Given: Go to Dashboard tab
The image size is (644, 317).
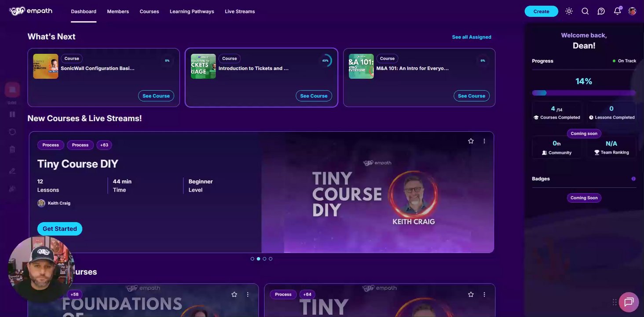Looking at the screenshot, I should (84, 11).
